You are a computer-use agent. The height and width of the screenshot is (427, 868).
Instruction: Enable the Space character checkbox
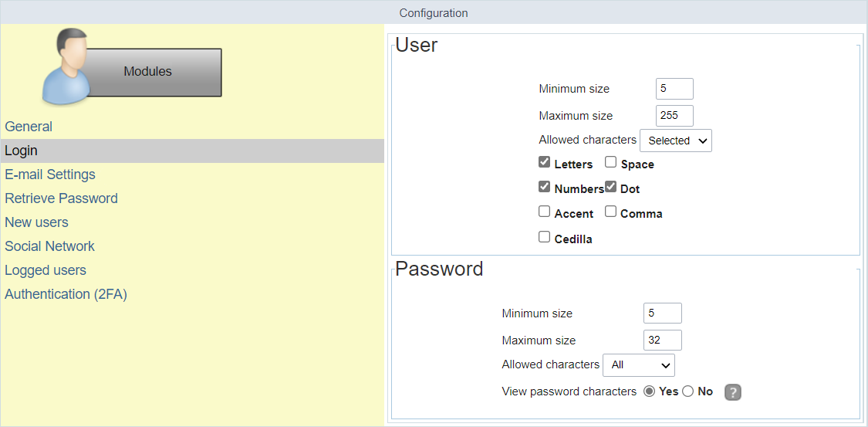click(610, 163)
